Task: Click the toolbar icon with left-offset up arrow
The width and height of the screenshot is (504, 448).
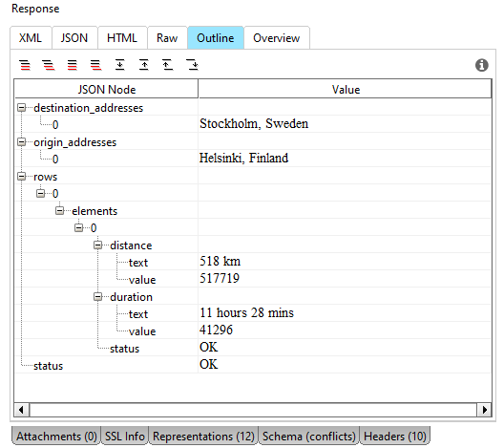Action: tap(168, 65)
